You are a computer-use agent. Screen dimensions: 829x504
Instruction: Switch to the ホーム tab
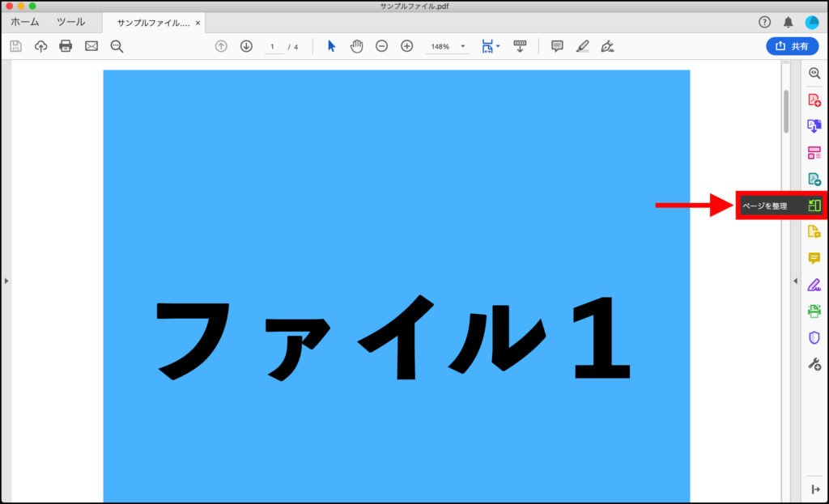coord(25,22)
